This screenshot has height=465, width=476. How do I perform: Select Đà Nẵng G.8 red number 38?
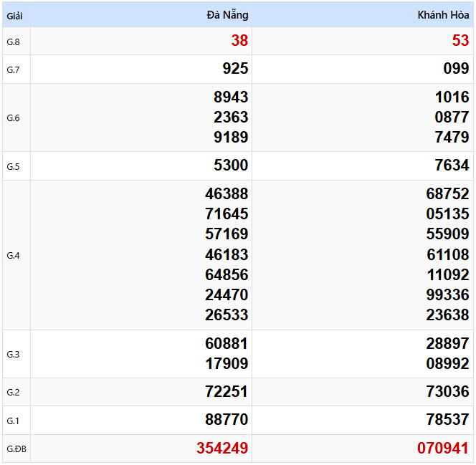[x=239, y=41]
